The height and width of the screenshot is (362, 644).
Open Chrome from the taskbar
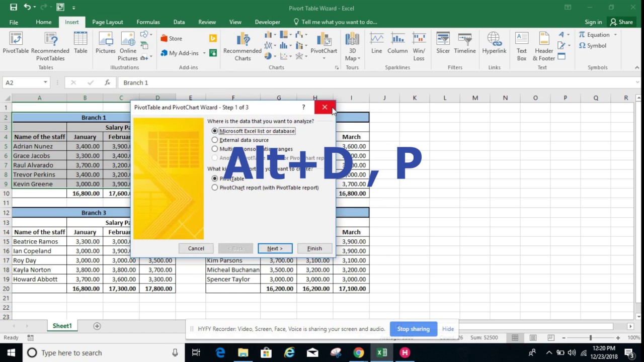[x=358, y=353]
